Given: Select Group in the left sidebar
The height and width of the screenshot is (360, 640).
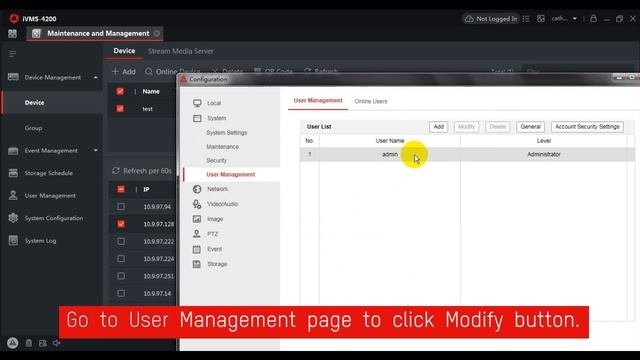Looking at the screenshot, I should click(x=33, y=128).
